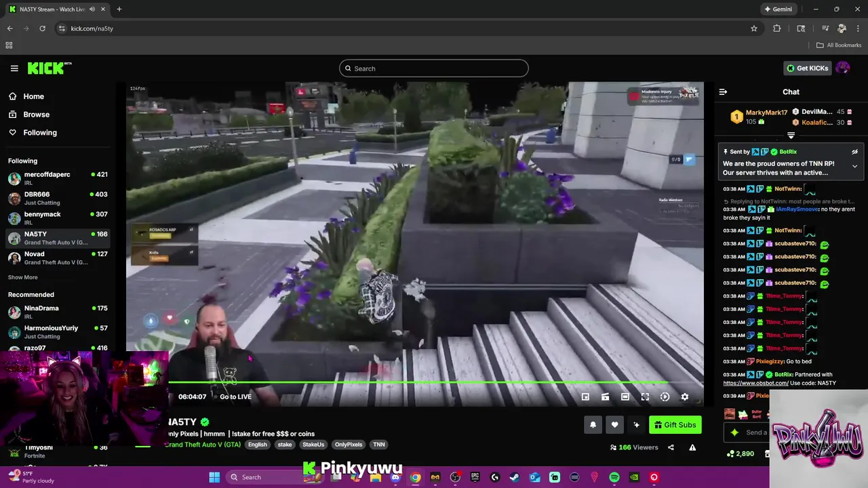868x488 pixels.
Task: Open Outlook from the taskbar
Action: click(534, 477)
